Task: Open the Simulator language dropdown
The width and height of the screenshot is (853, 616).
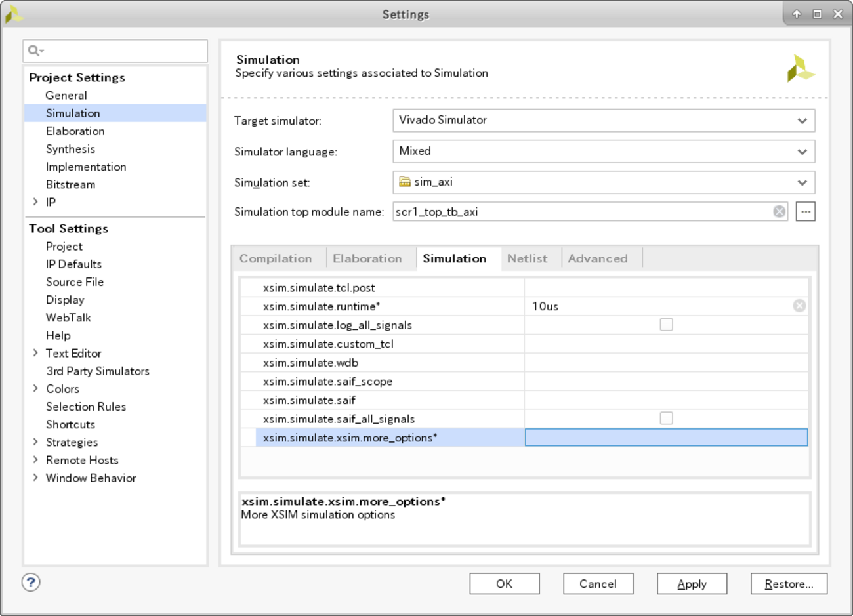Action: coord(604,151)
